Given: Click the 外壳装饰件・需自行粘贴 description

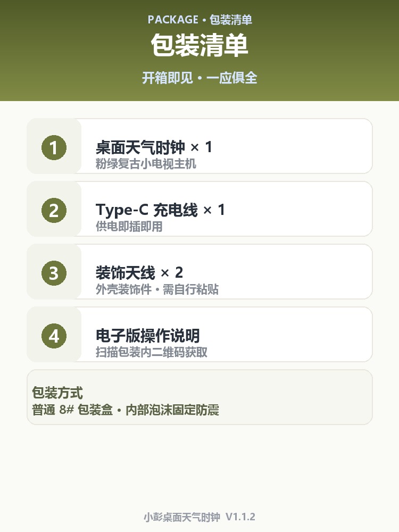Looking at the screenshot, I should pyautogui.click(x=157, y=289).
